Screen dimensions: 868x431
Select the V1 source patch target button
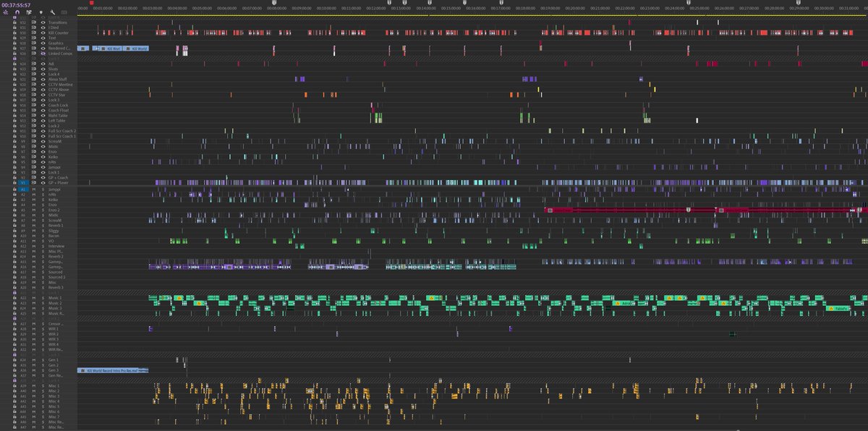click(23, 182)
